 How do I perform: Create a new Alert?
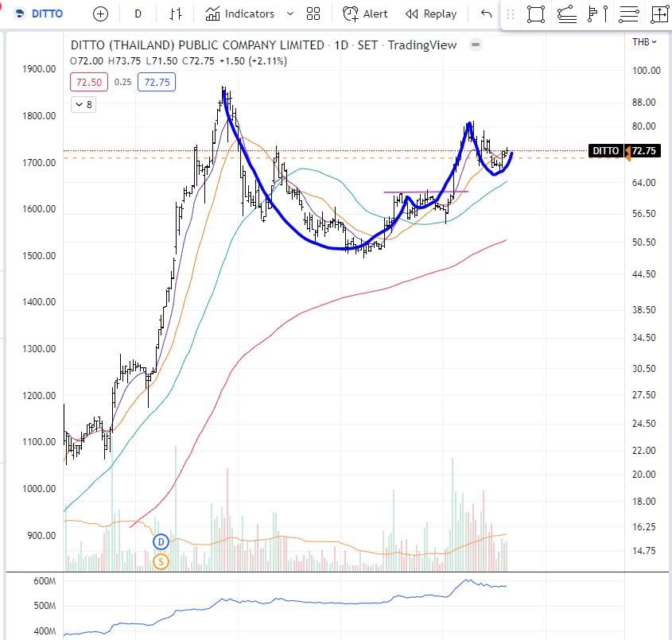click(365, 14)
